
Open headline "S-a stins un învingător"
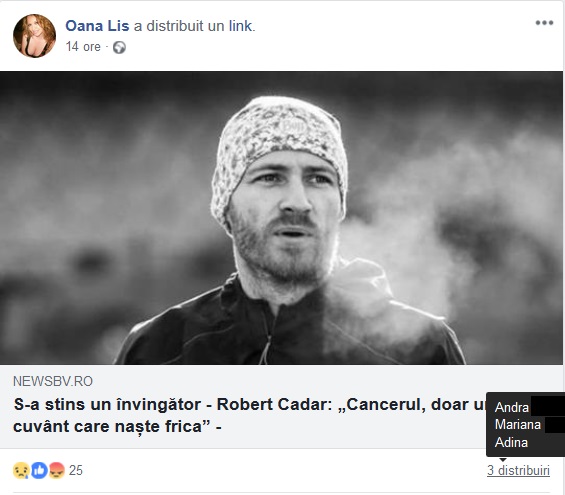tap(107, 405)
